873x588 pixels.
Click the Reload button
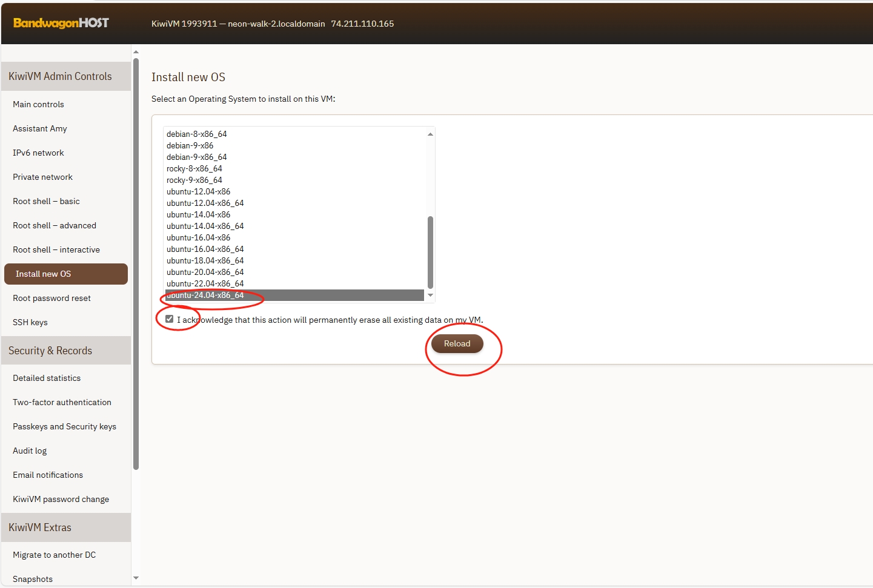(x=457, y=343)
